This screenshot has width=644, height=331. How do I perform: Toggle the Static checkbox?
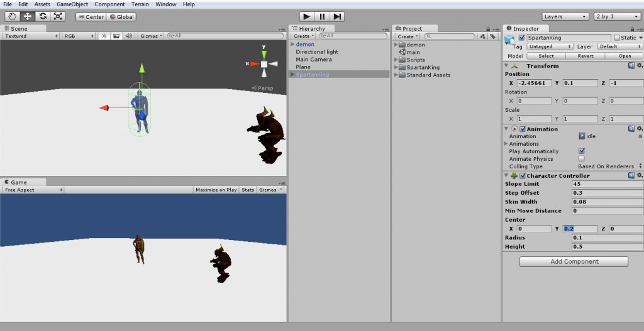[617, 38]
